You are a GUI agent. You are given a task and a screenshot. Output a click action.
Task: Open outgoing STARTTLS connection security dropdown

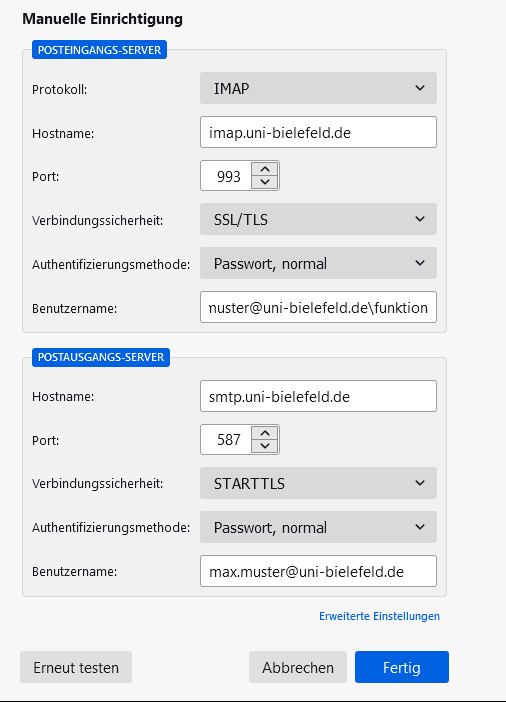[x=318, y=483]
